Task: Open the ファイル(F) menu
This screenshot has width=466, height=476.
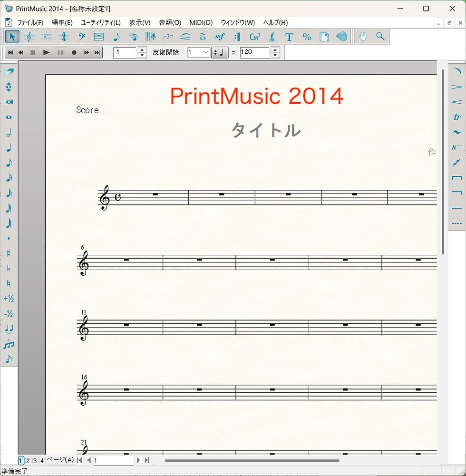Action: pyautogui.click(x=30, y=23)
